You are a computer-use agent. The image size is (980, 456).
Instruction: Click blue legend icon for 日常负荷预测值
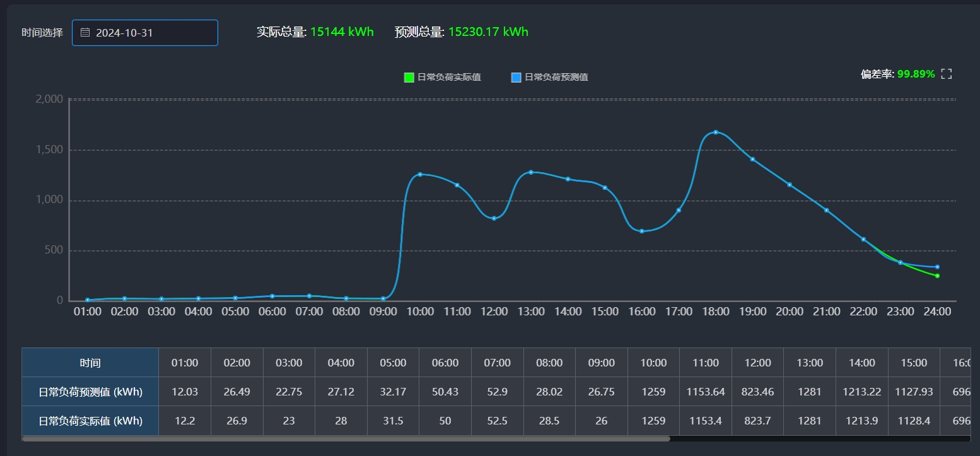[516, 78]
